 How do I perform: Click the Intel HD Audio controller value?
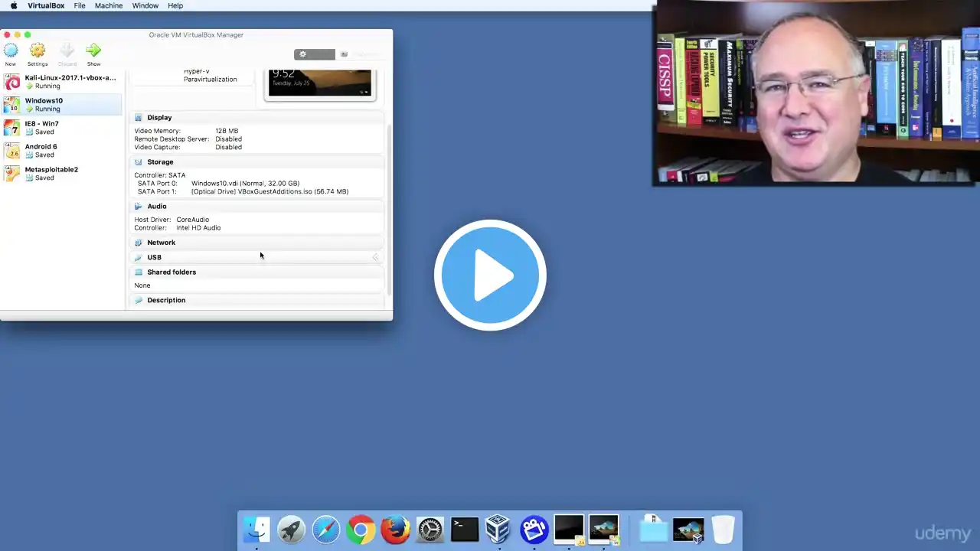198,228
